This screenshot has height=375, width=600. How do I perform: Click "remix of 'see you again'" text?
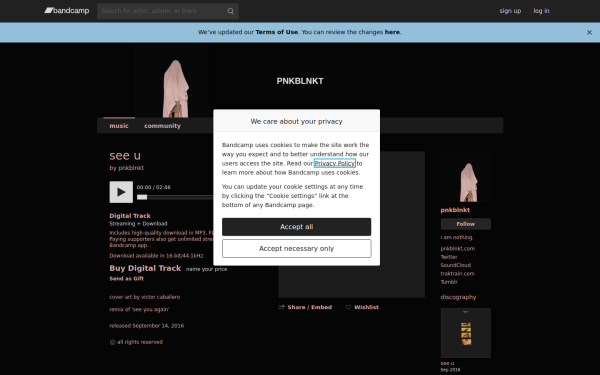click(x=139, y=310)
